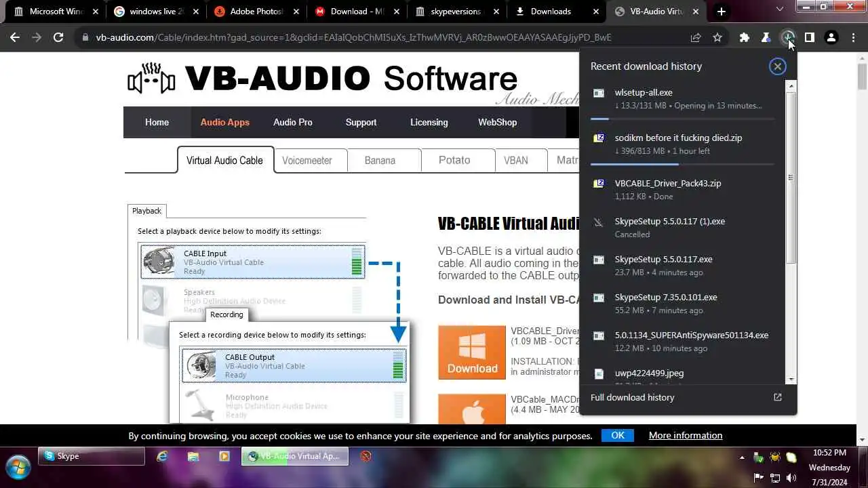Click the red crossed-circle taskbar icon

[366, 456]
